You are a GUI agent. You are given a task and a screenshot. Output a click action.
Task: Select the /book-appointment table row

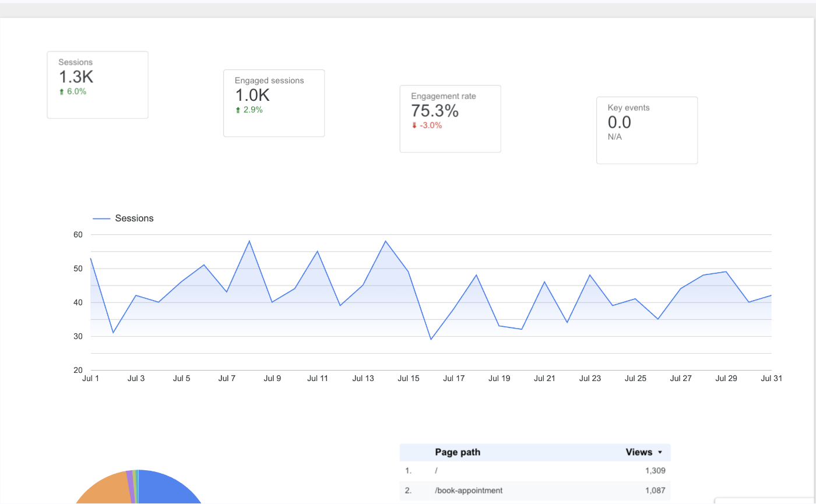coord(535,491)
